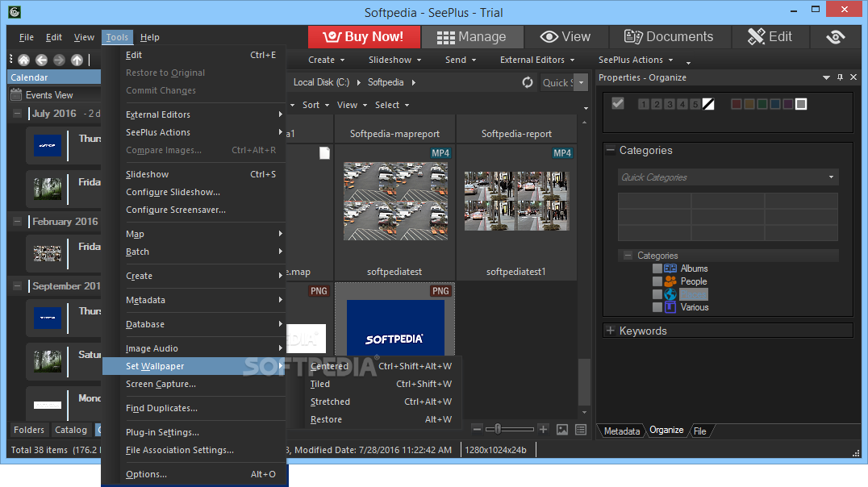Viewport: 868px width, 487px height.
Task: Open Properties panel options arrow
Action: pos(827,77)
